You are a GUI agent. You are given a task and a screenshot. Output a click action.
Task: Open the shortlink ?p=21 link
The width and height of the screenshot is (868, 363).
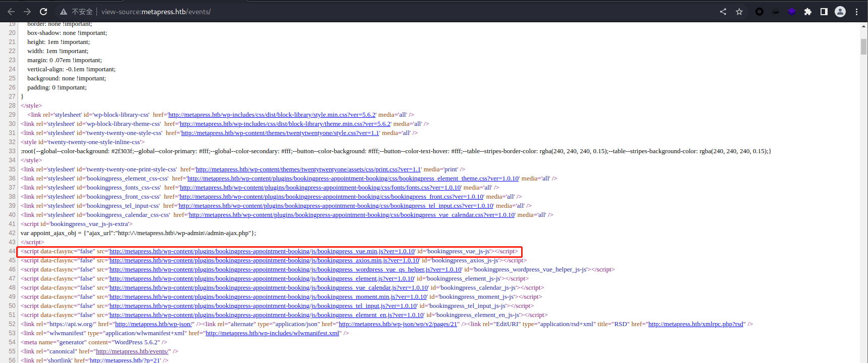[x=125, y=360]
